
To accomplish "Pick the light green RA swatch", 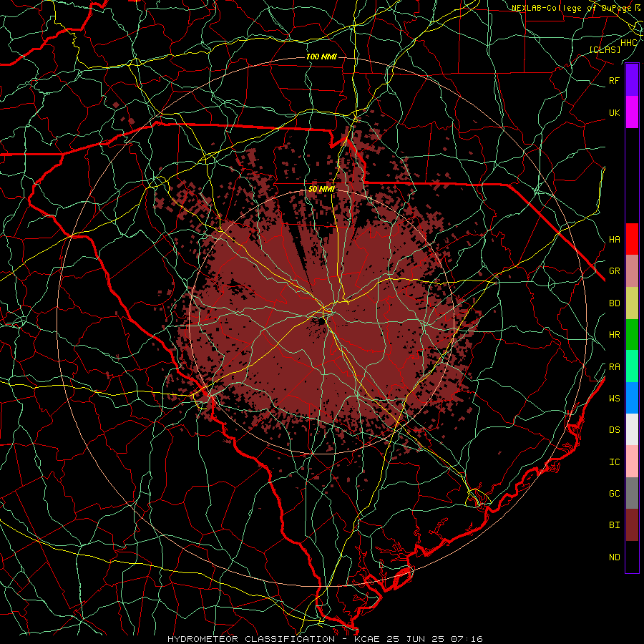I will tap(632, 366).
